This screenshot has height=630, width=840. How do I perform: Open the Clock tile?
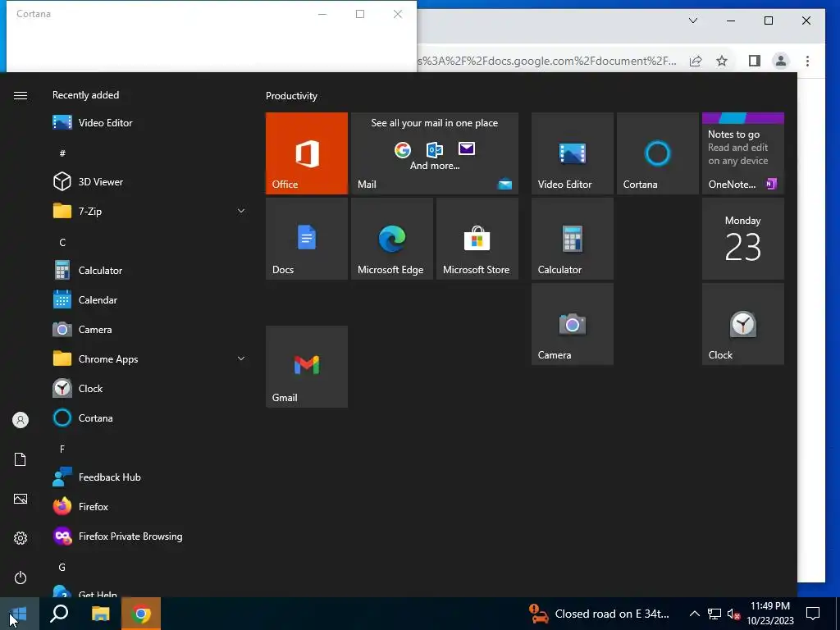[743, 324]
